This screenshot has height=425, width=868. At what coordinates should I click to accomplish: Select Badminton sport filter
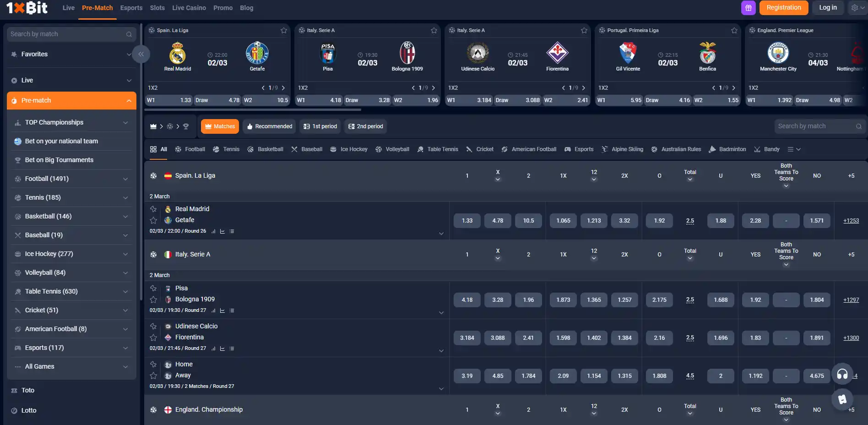tap(727, 149)
